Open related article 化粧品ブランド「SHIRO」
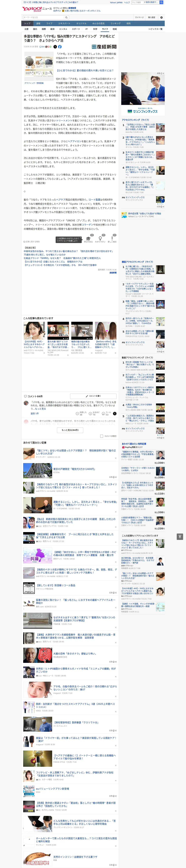Screen dimensions: 186x868 (x=62, y=258)
